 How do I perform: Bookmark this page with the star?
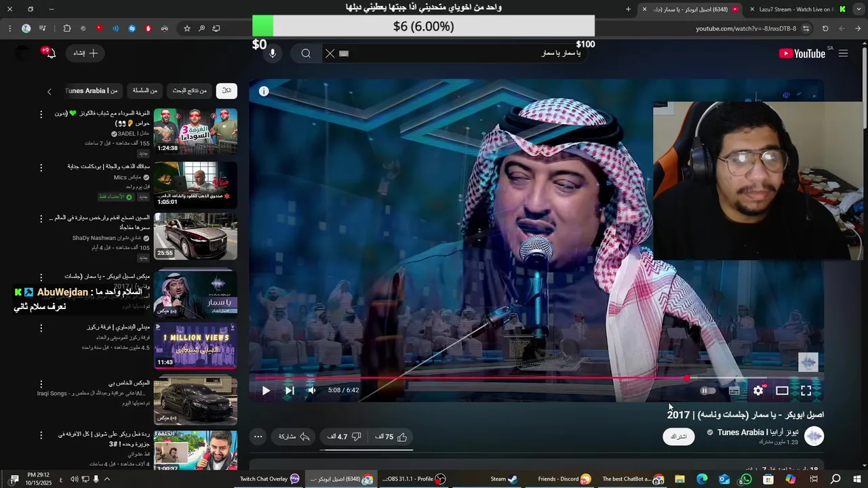tap(187, 28)
